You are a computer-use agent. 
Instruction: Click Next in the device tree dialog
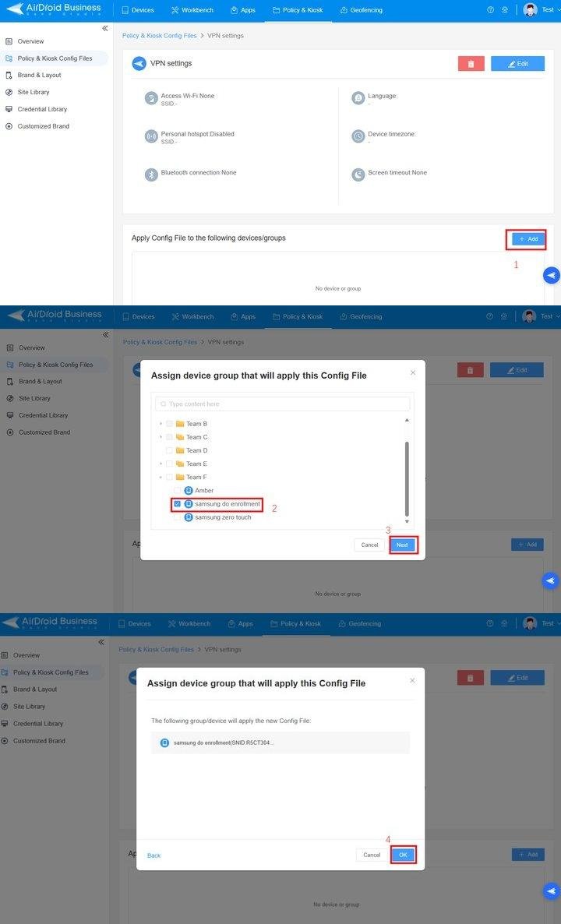[403, 545]
